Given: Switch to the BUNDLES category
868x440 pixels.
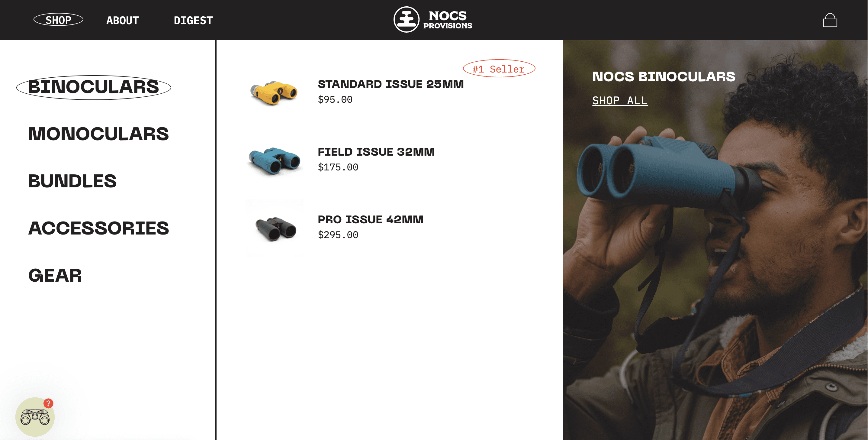Looking at the screenshot, I should point(72,181).
